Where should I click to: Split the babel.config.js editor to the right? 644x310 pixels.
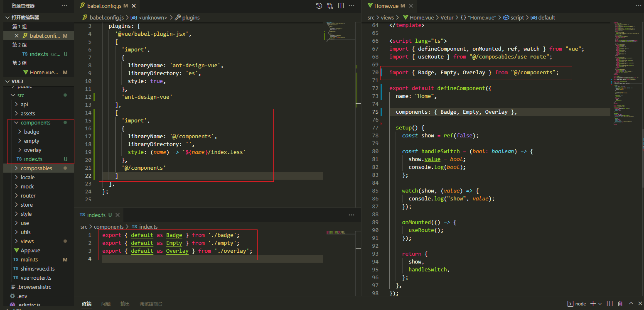point(341,6)
